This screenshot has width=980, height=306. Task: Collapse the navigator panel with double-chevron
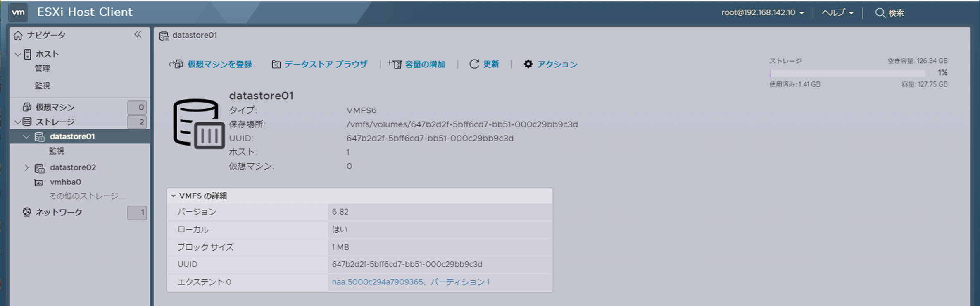coord(138,35)
